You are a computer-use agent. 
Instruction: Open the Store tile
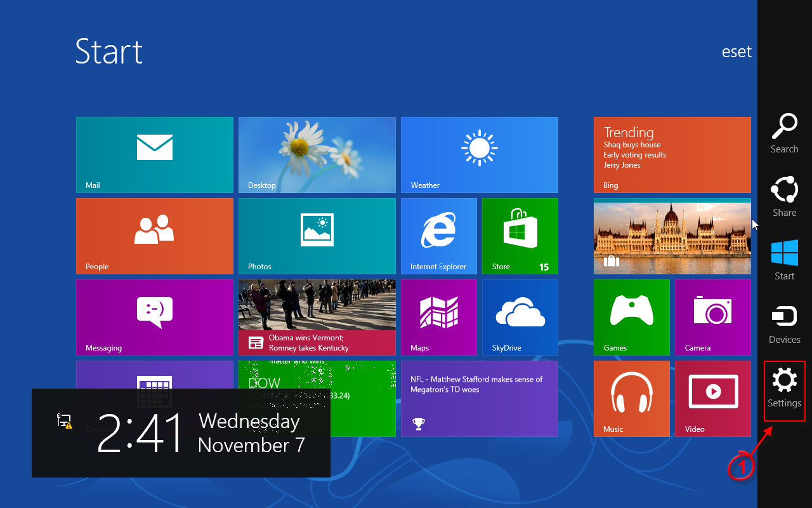click(x=520, y=236)
